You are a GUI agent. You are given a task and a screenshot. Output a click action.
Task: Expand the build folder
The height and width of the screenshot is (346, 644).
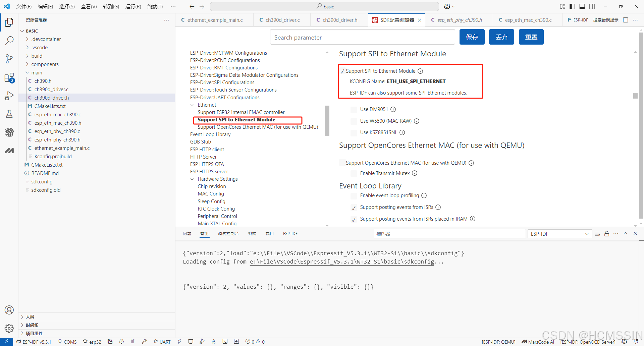click(28, 56)
